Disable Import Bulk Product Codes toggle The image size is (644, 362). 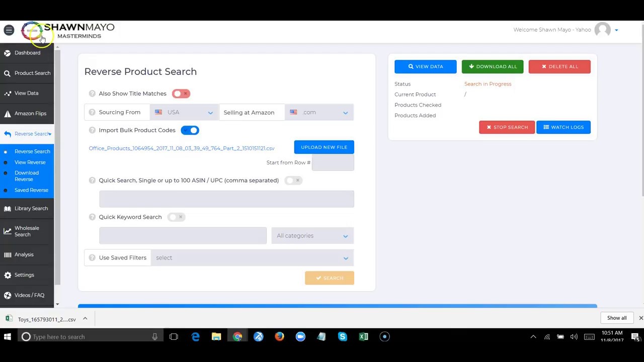tap(190, 130)
